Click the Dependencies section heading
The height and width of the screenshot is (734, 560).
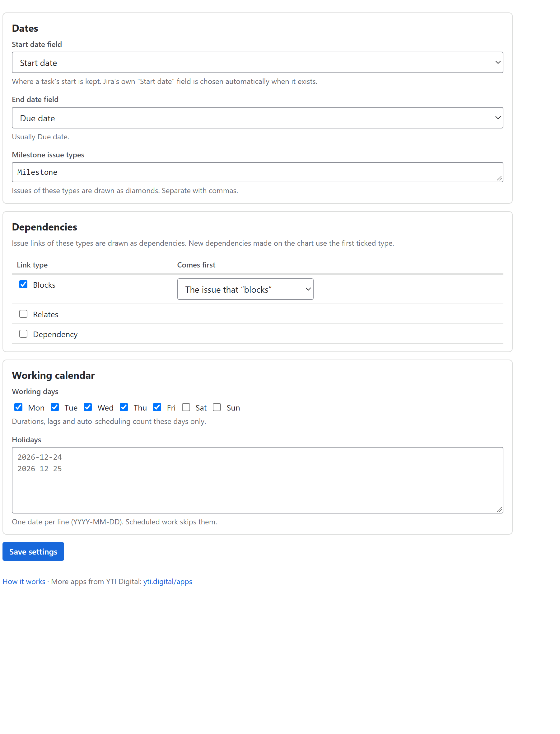click(44, 227)
